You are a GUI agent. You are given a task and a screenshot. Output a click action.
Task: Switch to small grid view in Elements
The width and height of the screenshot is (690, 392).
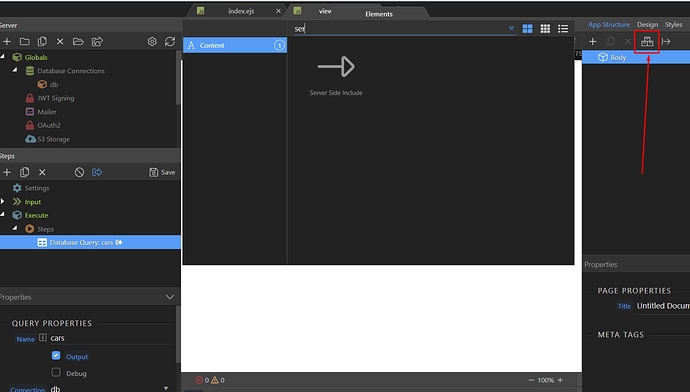(x=545, y=29)
